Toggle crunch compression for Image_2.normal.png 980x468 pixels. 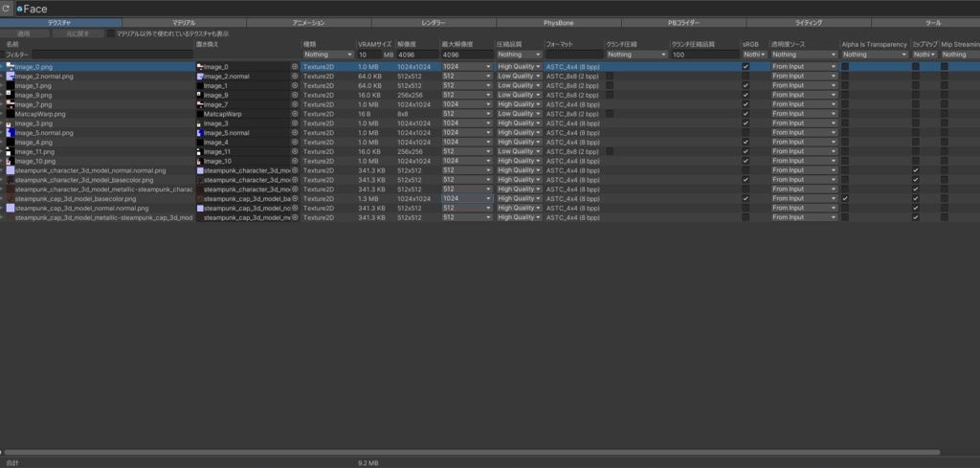(610, 77)
